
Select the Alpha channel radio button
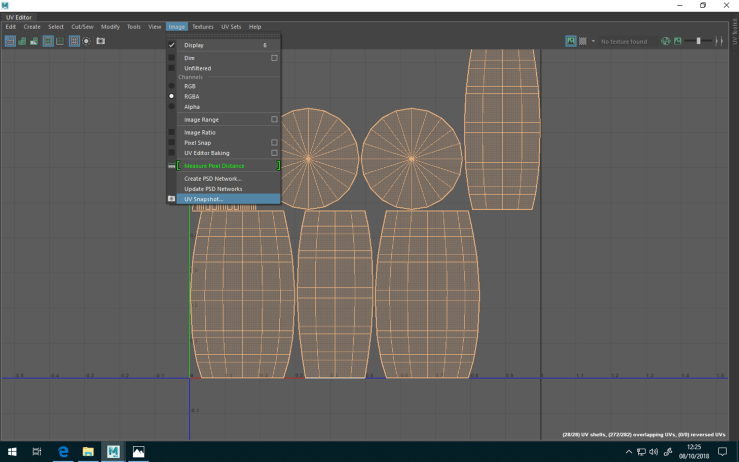tap(172, 106)
